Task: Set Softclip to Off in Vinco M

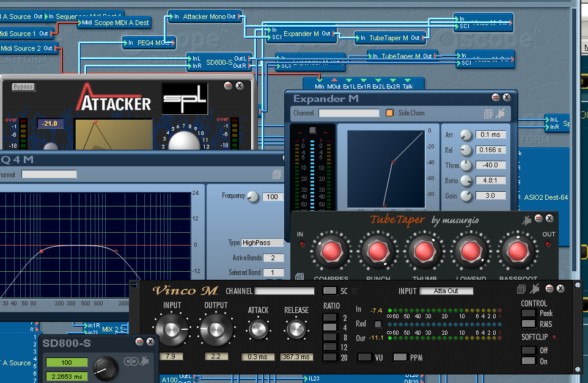Action: (528, 350)
